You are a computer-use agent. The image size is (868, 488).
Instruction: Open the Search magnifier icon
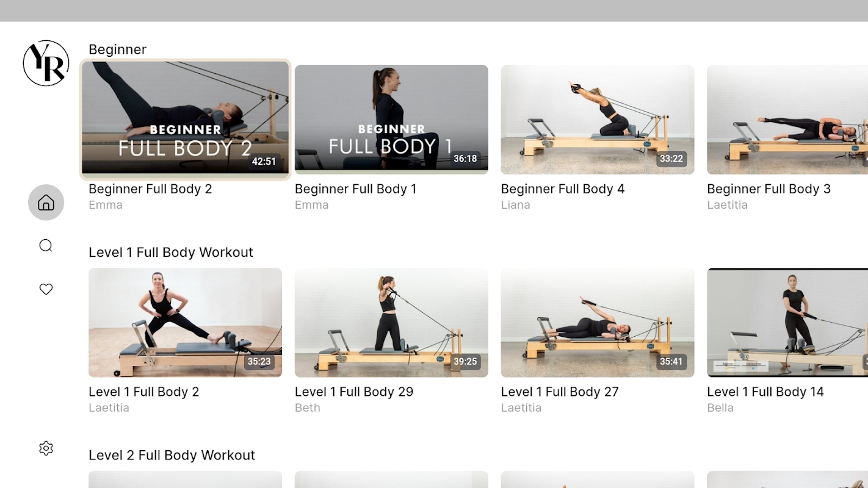46,246
